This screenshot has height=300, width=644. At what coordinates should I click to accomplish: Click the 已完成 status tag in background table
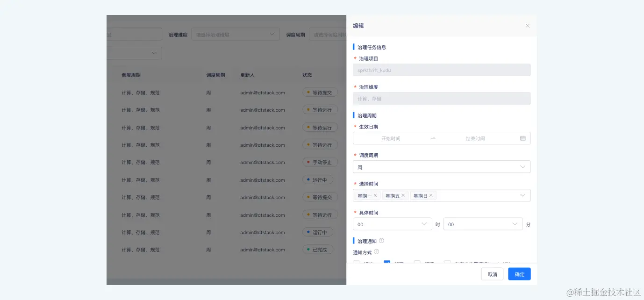(318, 250)
